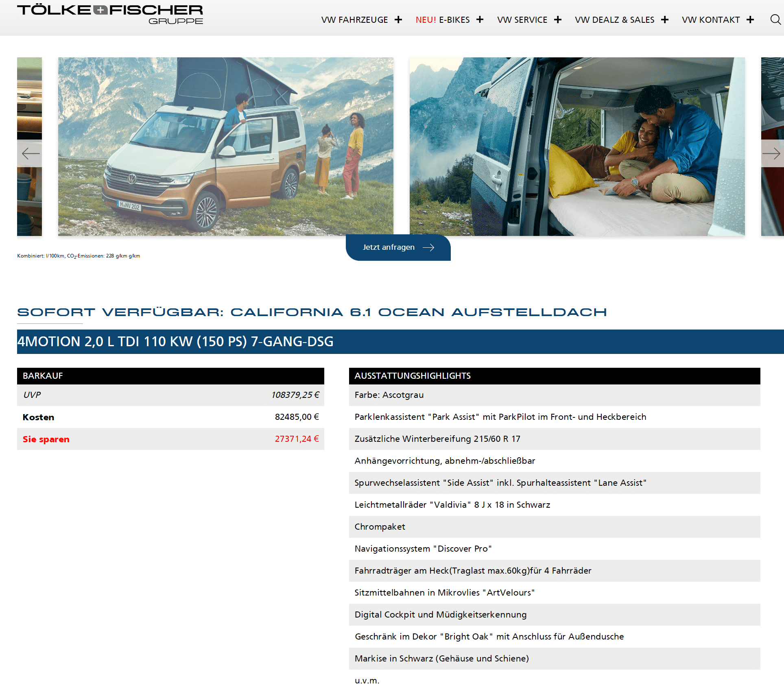
Task: Click the AUSSTATTUNGSHIGHLIGHTS header
Action: (555, 376)
